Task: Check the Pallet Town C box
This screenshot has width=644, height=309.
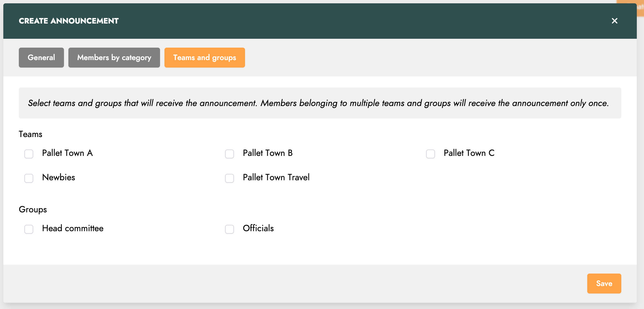Action: point(431,154)
